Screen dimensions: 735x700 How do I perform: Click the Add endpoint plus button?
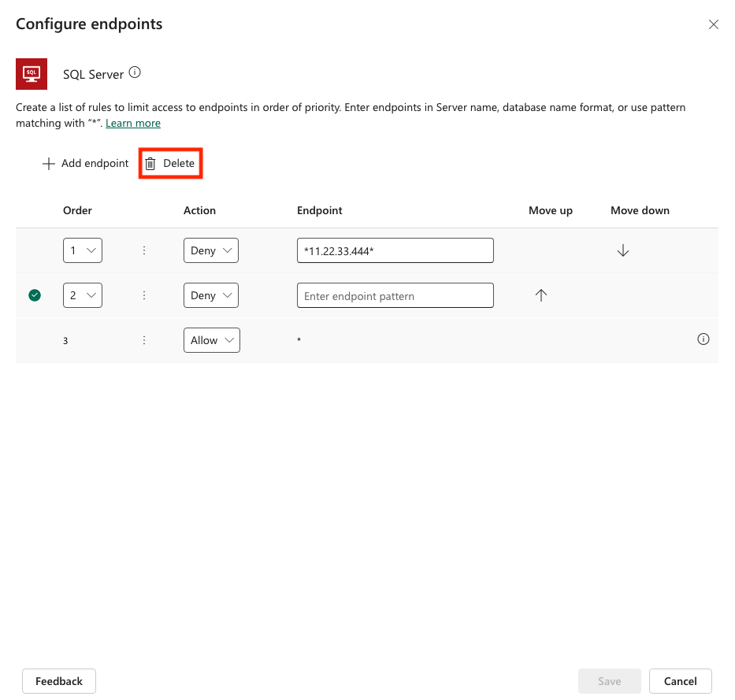(85, 164)
